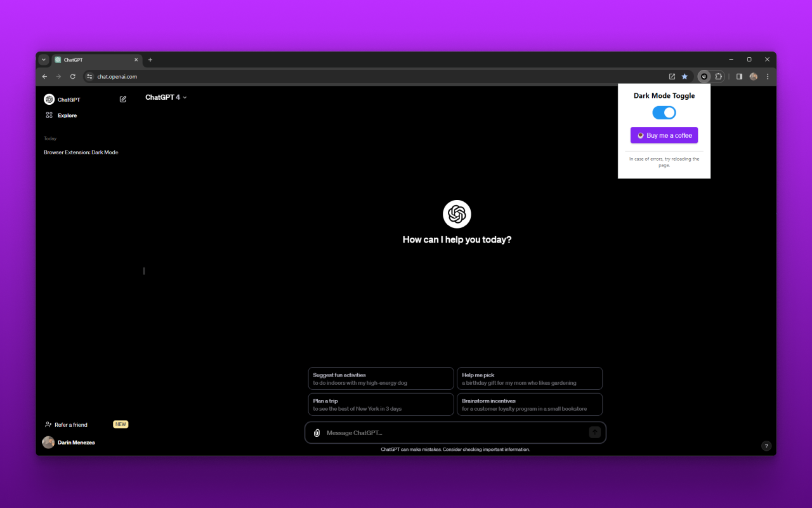Click the 'In case of errors' note

[x=664, y=162]
